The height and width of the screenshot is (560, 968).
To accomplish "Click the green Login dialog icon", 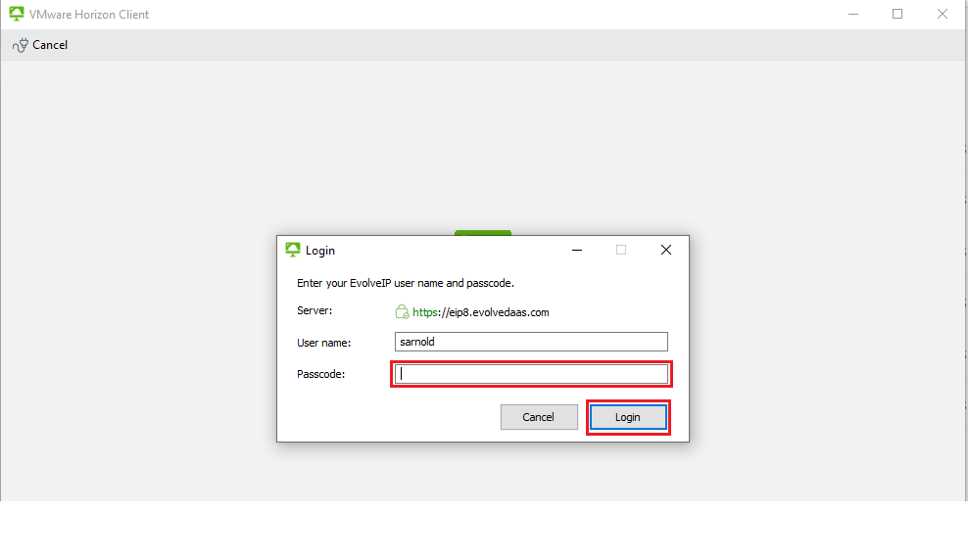I will tap(292, 250).
